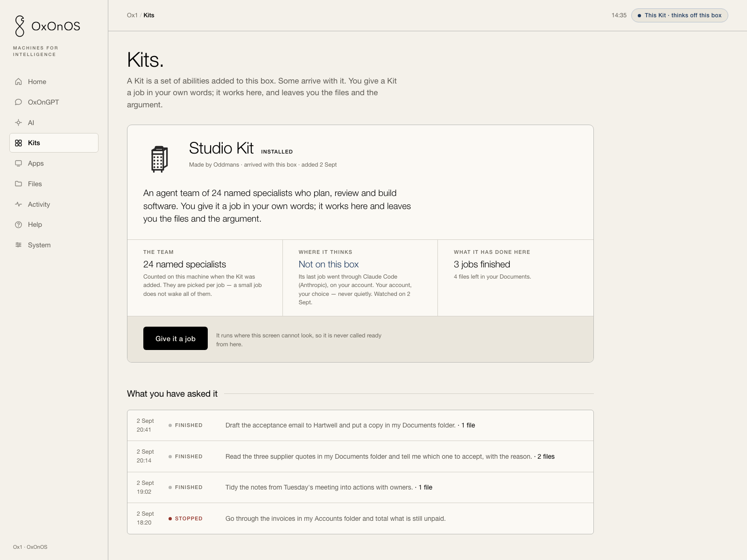This screenshot has height=560, width=747.
Task: Click the Studio Kit title
Action: [221, 148]
